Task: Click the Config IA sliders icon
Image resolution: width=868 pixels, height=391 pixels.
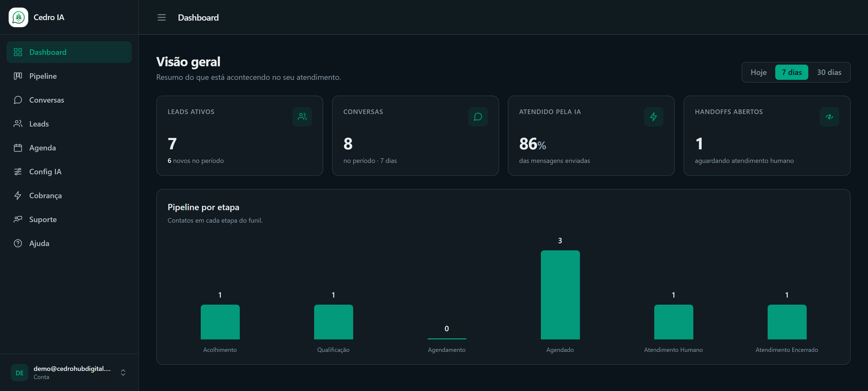Action: point(18,172)
